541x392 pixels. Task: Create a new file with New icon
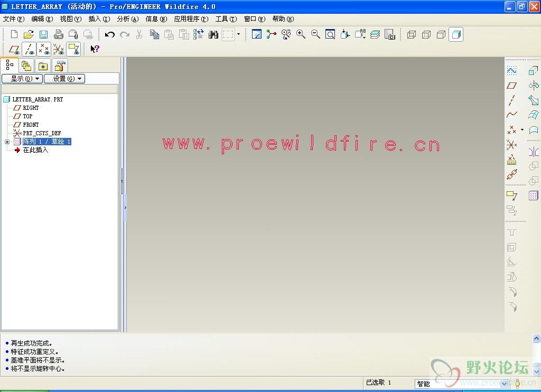(x=14, y=34)
